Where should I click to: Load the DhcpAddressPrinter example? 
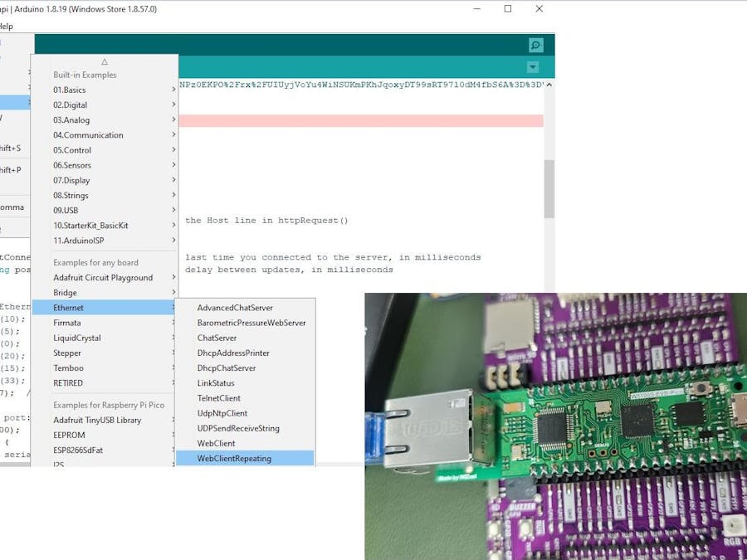coord(246,353)
